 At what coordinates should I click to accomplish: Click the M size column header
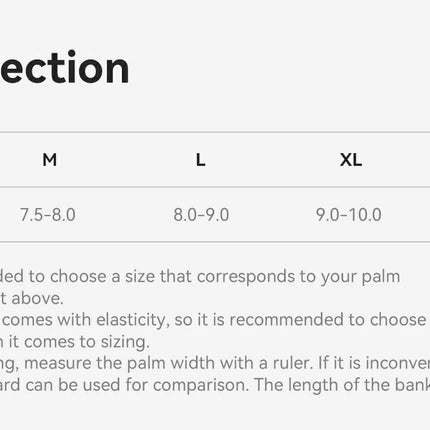click(x=50, y=160)
